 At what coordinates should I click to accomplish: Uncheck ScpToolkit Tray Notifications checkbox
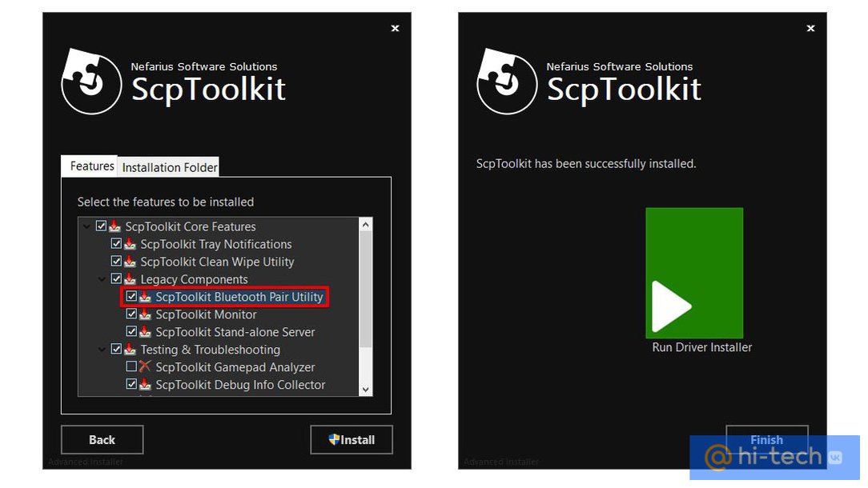coord(115,243)
